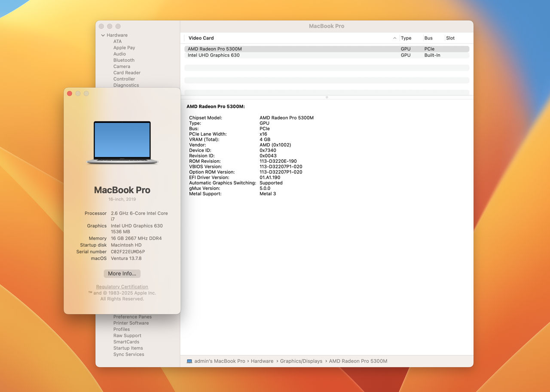
Task: Select Apple Pay in the sidebar
Action: pyautogui.click(x=124, y=48)
